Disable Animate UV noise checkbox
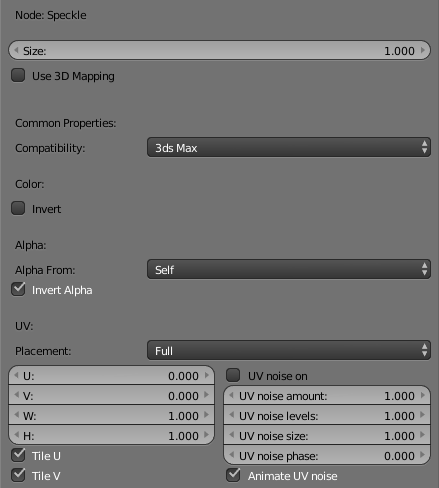Screen dimensions: 439x488 (x=233, y=475)
